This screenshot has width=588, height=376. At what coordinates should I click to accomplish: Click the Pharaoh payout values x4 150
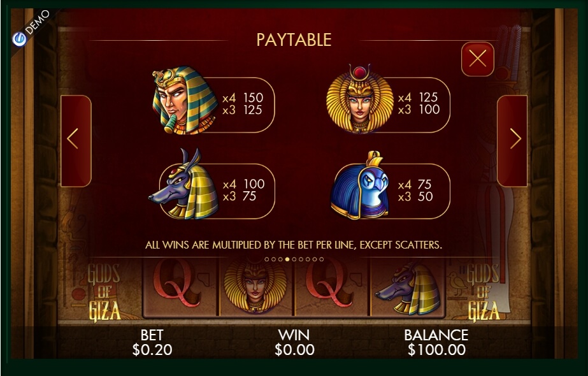point(243,98)
